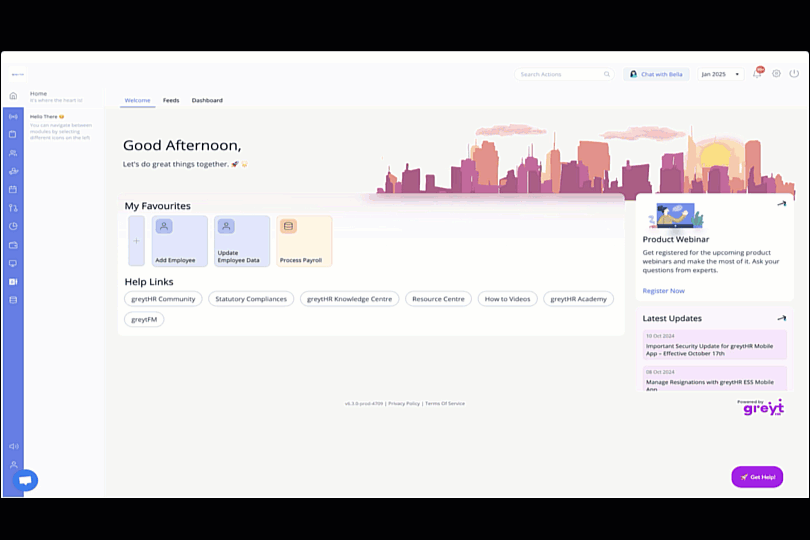The image size is (810, 540).
Task: Select the highlighted white card icon in sidebar
Action: pos(13,282)
